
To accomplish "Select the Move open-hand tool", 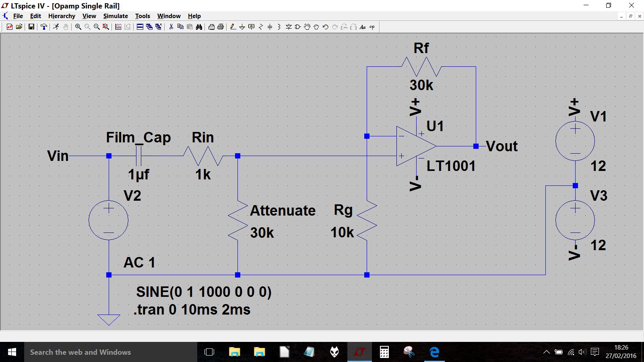I will click(307, 27).
